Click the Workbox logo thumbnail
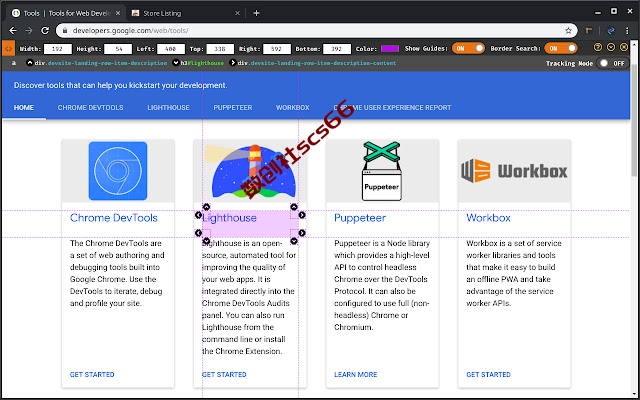The height and width of the screenshot is (400, 640). tap(514, 171)
